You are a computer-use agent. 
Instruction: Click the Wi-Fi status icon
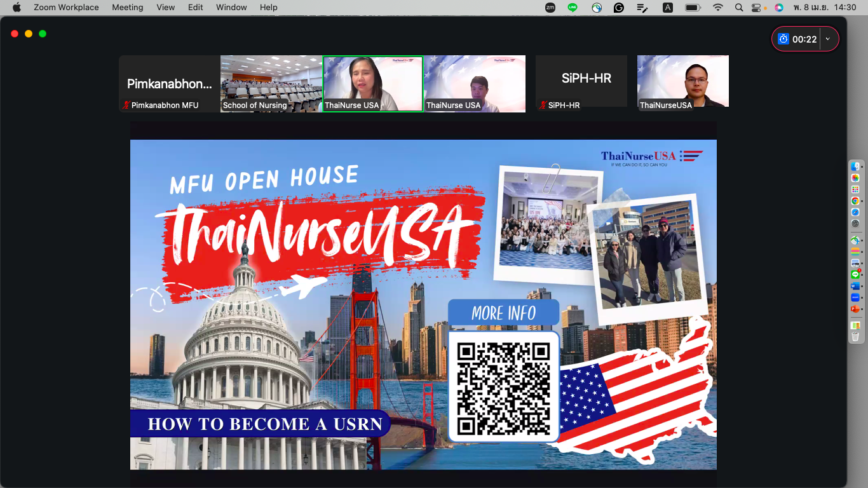pyautogui.click(x=718, y=8)
